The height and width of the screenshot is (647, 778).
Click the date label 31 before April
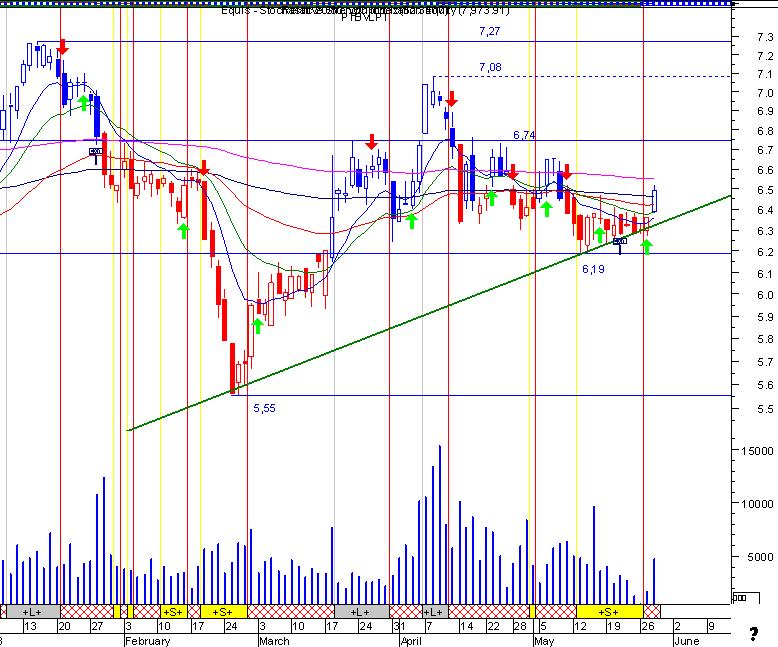pos(399,626)
